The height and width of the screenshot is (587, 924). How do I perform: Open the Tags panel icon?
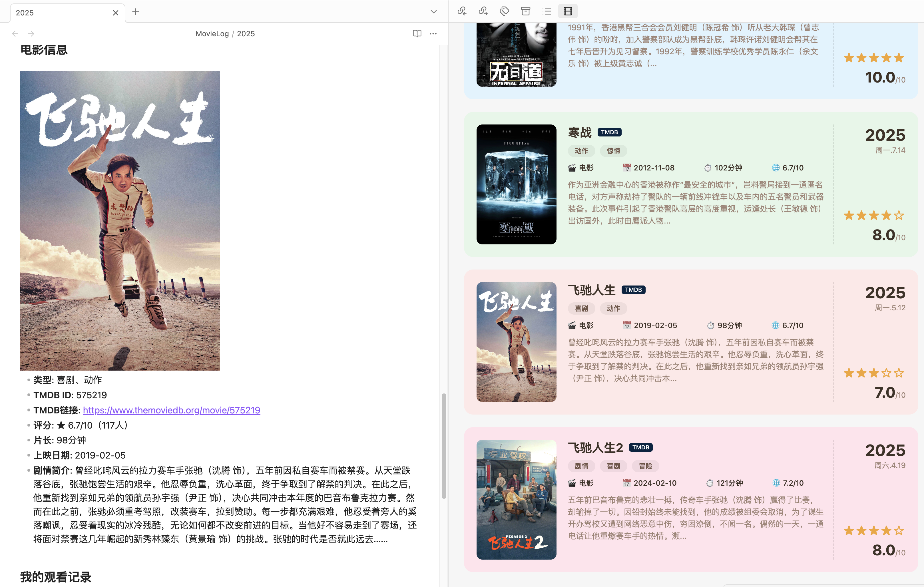[x=505, y=11]
